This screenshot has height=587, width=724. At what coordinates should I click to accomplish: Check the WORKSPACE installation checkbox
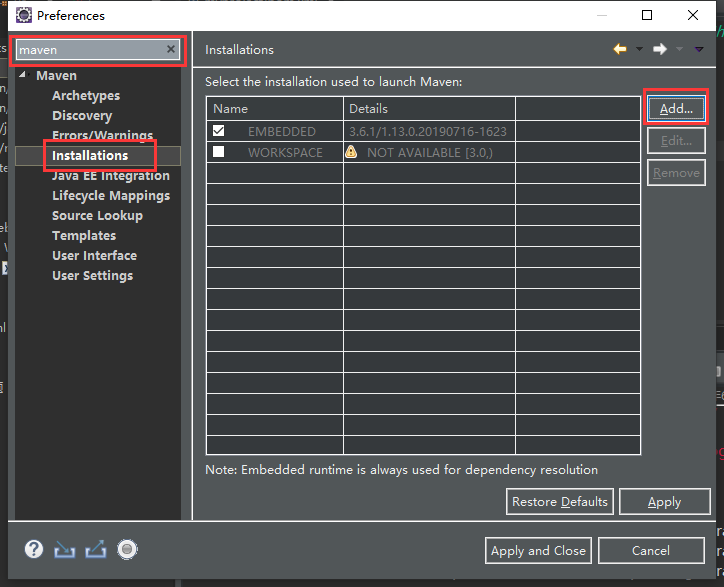coord(218,151)
